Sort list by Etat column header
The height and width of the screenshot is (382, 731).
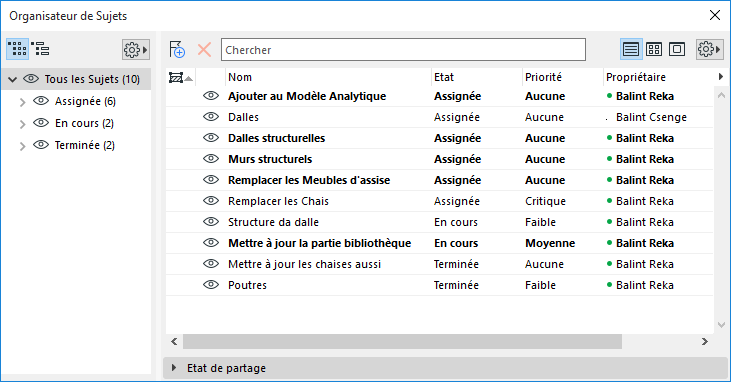coord(444,77)
